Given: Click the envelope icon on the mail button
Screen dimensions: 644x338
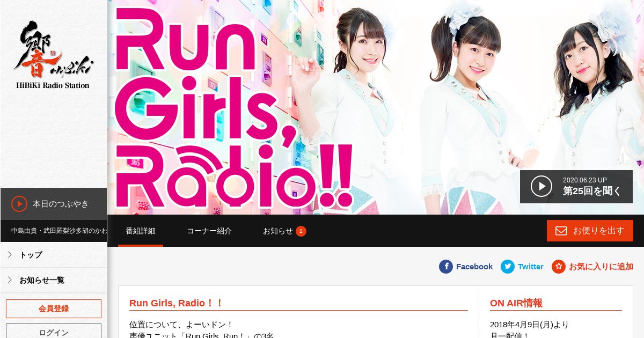Looking at the screenshot, I should (561, 231).
